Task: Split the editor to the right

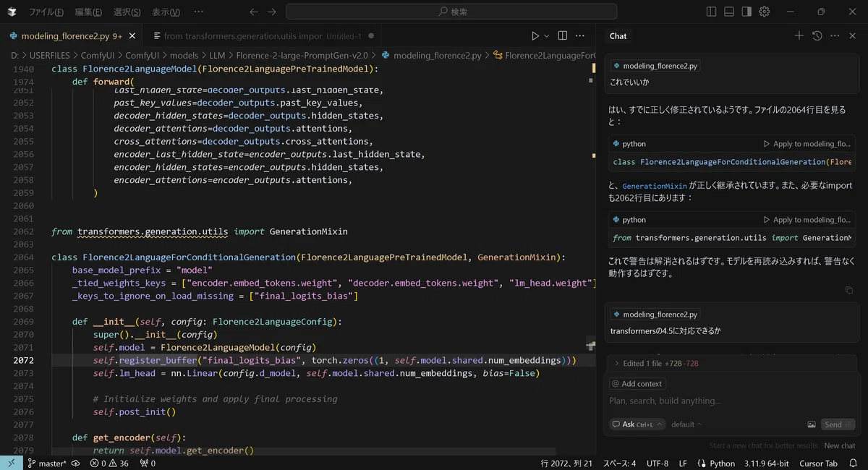Action: tap(563, 35)
